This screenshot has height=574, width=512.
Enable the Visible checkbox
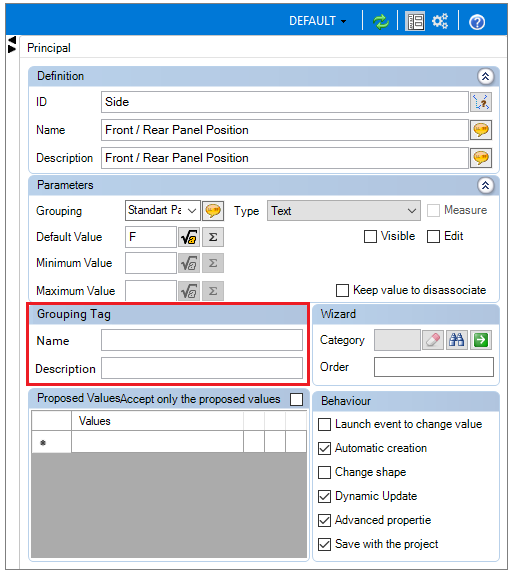pos(370,236)
